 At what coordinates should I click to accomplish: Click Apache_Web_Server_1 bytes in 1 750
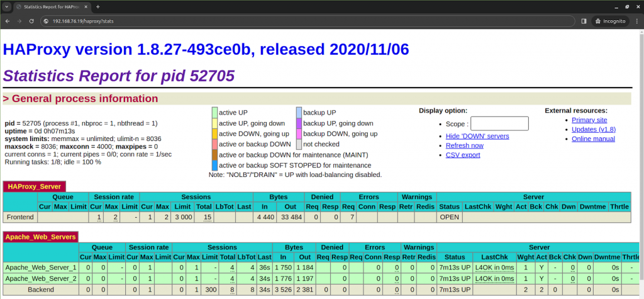click(283, 268)
